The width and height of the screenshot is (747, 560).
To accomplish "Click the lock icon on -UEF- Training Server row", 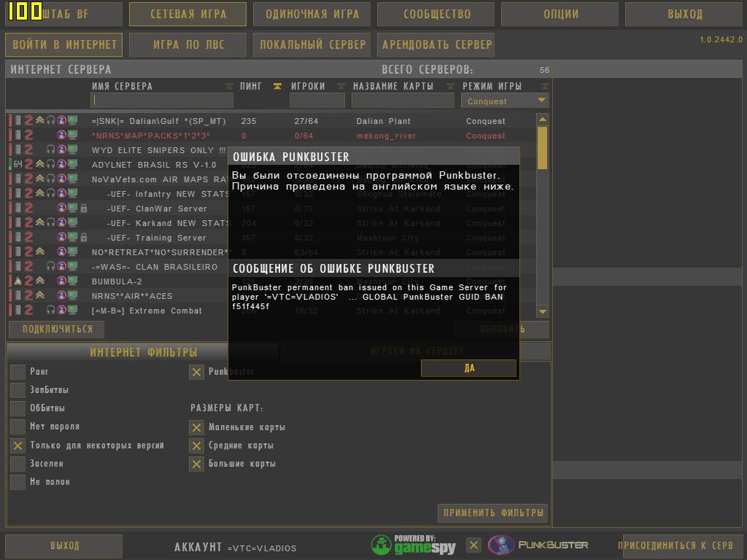I will pos(84,237).
